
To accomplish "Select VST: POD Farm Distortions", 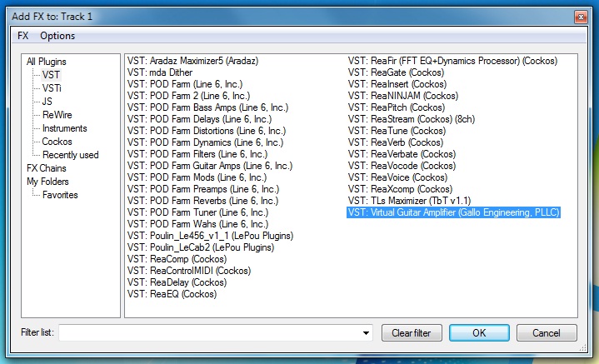I will [x=207, y=131].
